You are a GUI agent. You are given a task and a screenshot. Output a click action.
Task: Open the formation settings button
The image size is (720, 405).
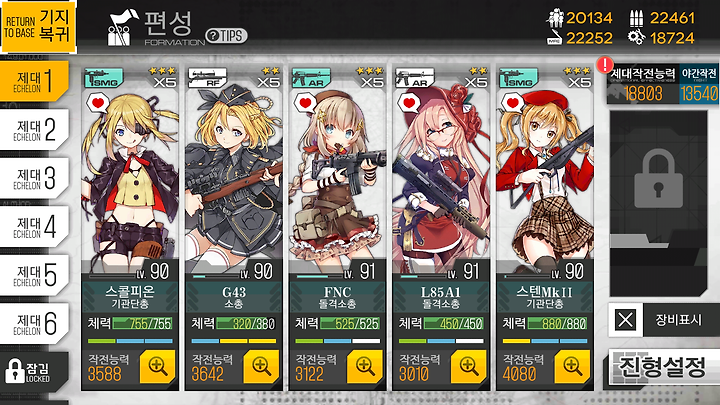[663, 366]
